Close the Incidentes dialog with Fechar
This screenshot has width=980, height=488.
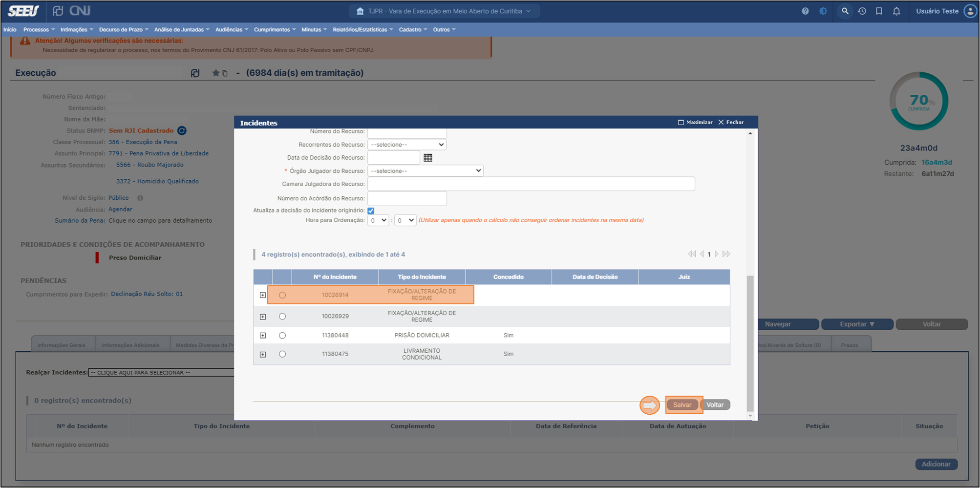[x=731, y=122]
